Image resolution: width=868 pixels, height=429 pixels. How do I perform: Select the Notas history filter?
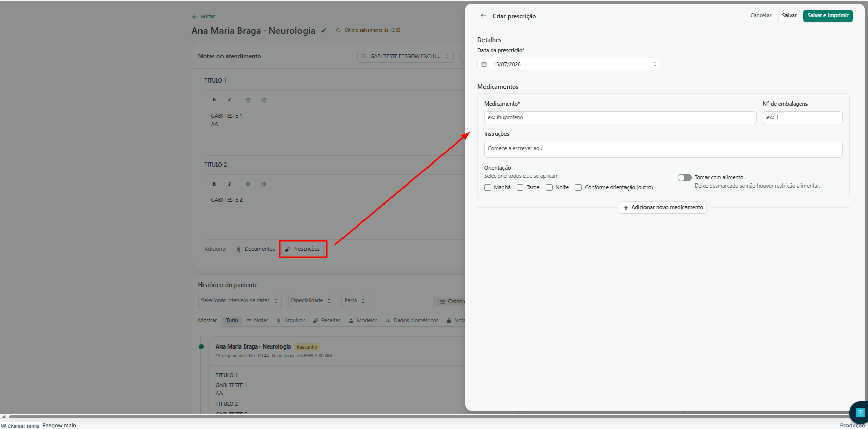[x=257, y=320]
